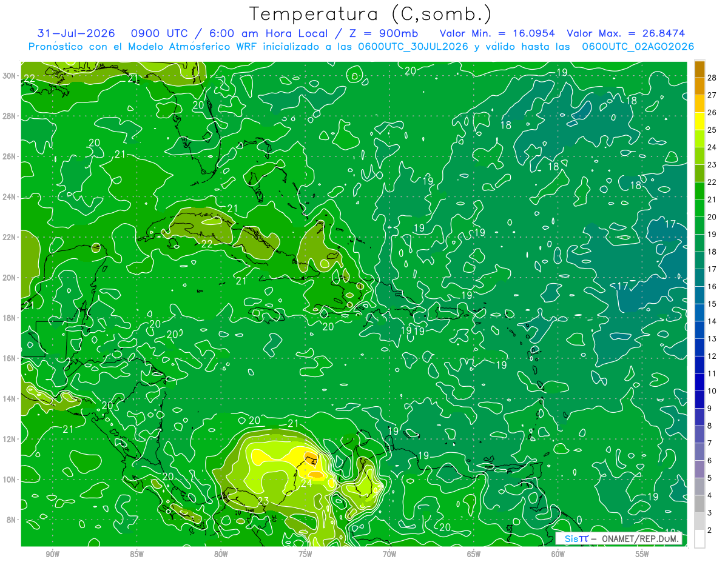728x562 pixels.
Task: Click the 55W longitude axis label
Action: click(x=642, y=554)
